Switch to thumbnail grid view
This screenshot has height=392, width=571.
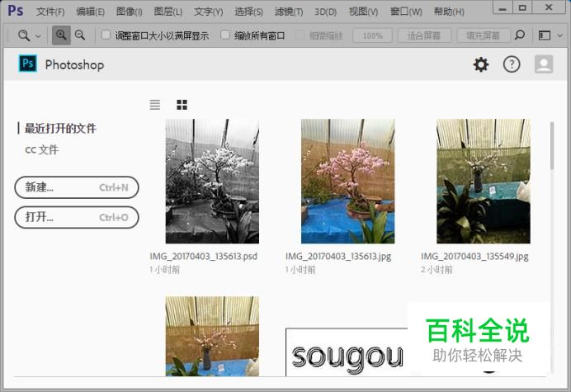coord(182,105)
